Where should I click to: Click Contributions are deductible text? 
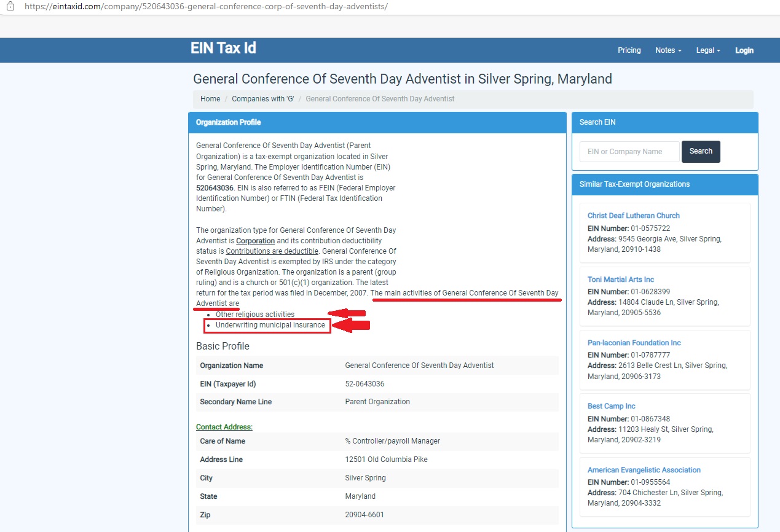pos(272,251)
